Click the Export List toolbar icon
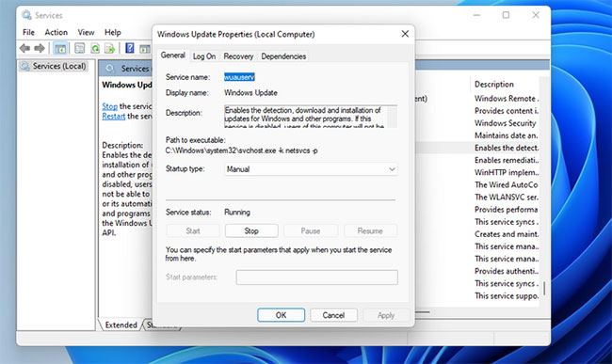This screenshot has width=612, height=364. tap(110, 48)
